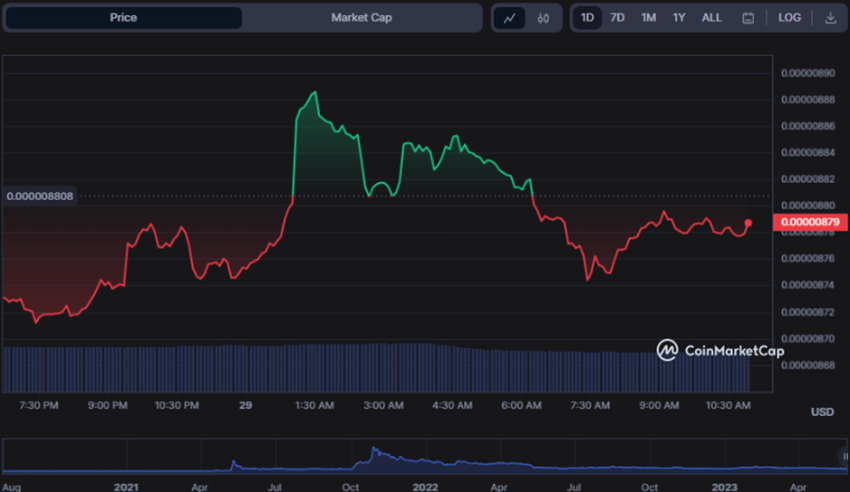This screenshot has height=492, width=850.
Task: Click the 0.00000884 price axis label
Action: [x=808, y=153]
